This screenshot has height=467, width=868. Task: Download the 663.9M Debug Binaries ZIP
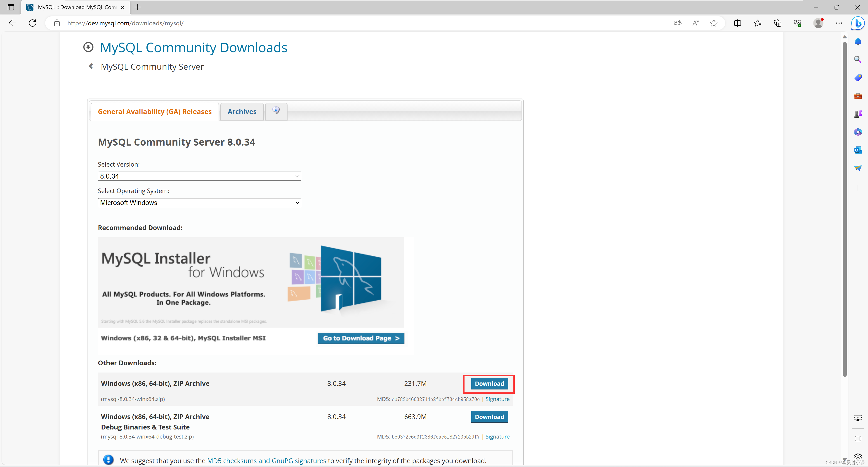[489, 417]
